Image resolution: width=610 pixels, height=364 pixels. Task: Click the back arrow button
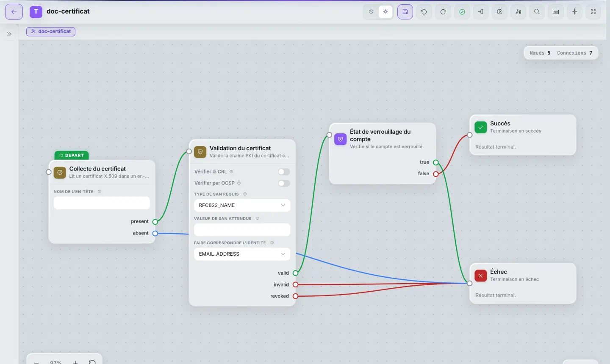tap(14, 11)
